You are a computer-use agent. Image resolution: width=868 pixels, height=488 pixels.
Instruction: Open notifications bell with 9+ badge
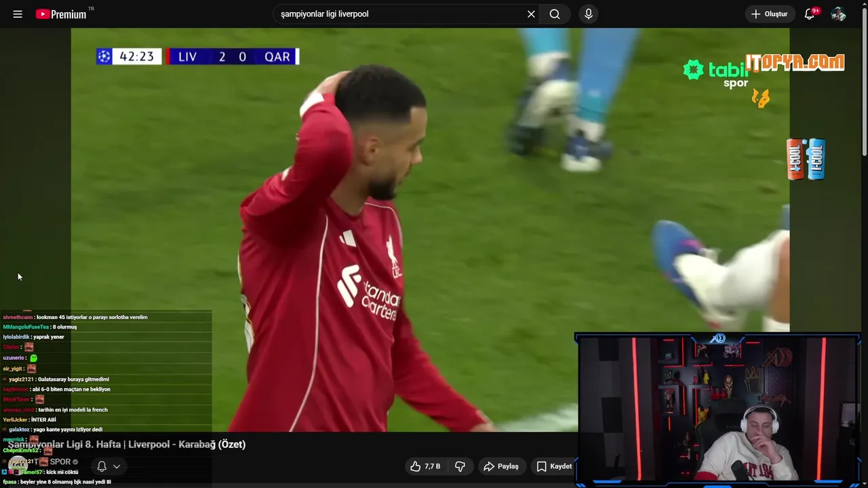810,14
